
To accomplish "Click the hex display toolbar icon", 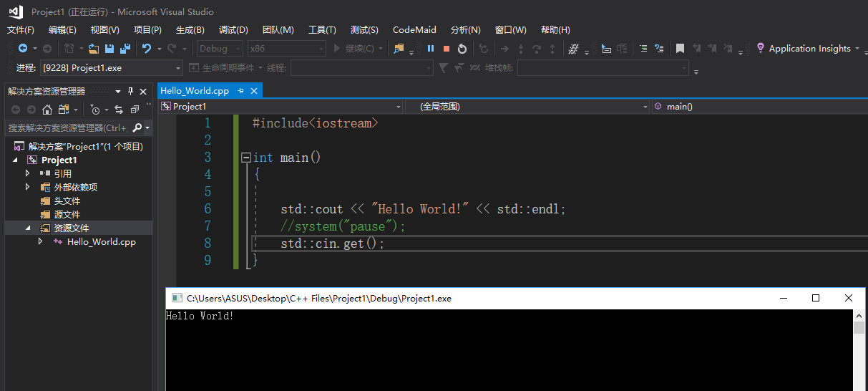I will click(x=573, y=48).
